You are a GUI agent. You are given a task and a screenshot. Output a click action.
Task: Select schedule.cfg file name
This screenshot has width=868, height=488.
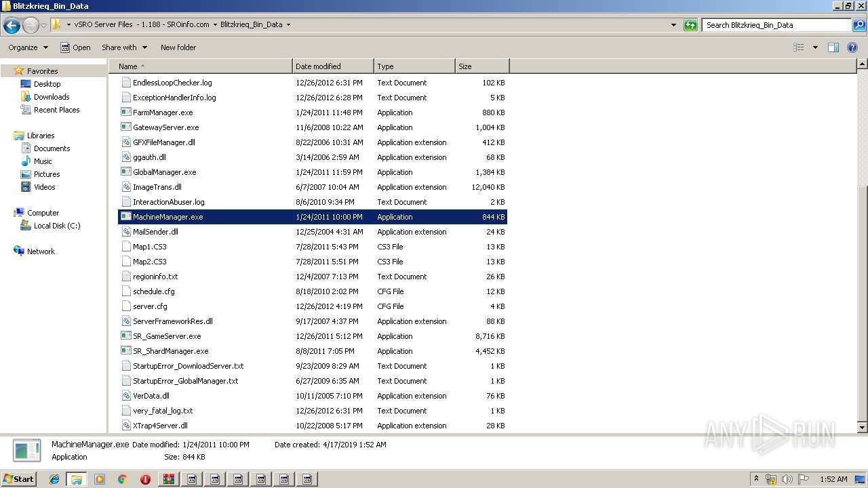click(154, 291)
